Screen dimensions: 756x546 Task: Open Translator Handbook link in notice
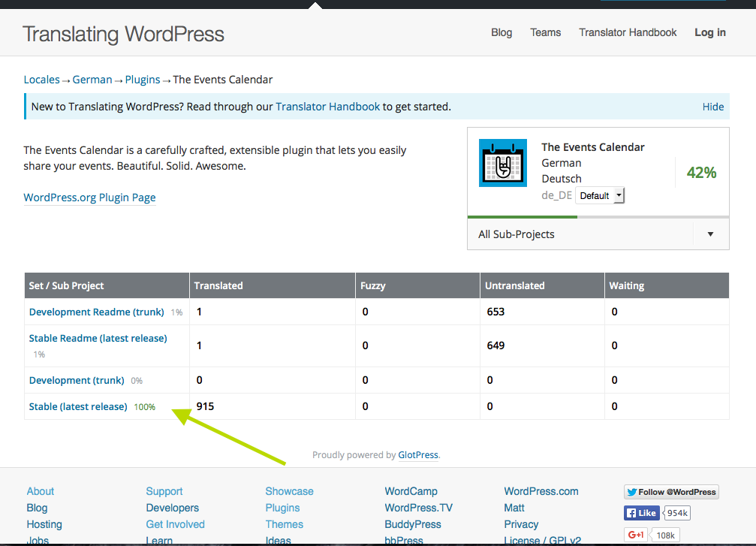[328, 107]
